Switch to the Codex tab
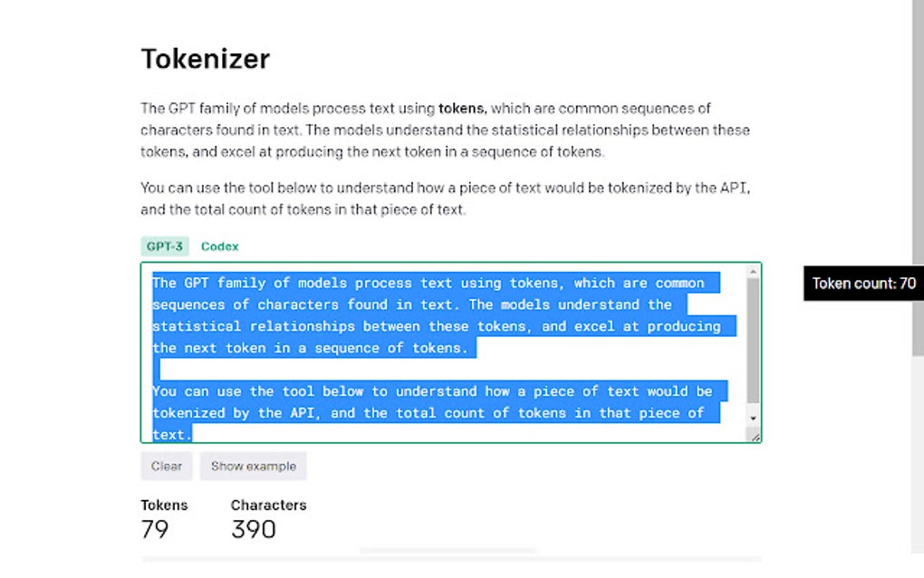The image size is (924, 578). (x=219, y=246)
